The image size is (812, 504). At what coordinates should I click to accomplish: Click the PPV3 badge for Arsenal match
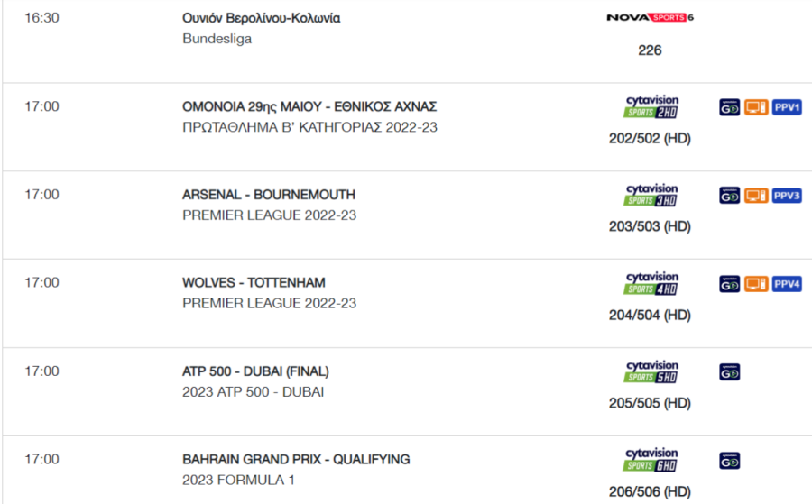point(787,196)
